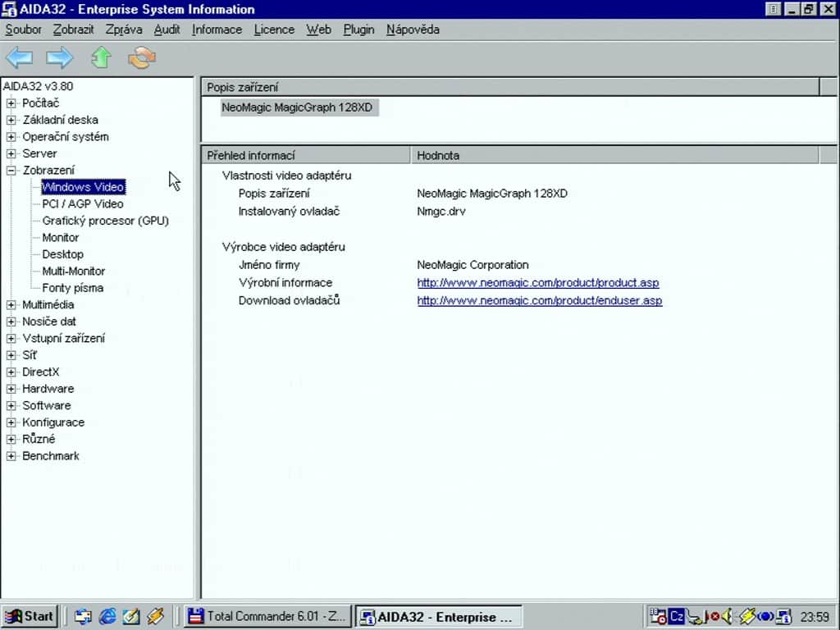Viewport: 840px width, 630px height.
Task: Click the Výrobce video adaptéru heading
Action: pos(283,247)
